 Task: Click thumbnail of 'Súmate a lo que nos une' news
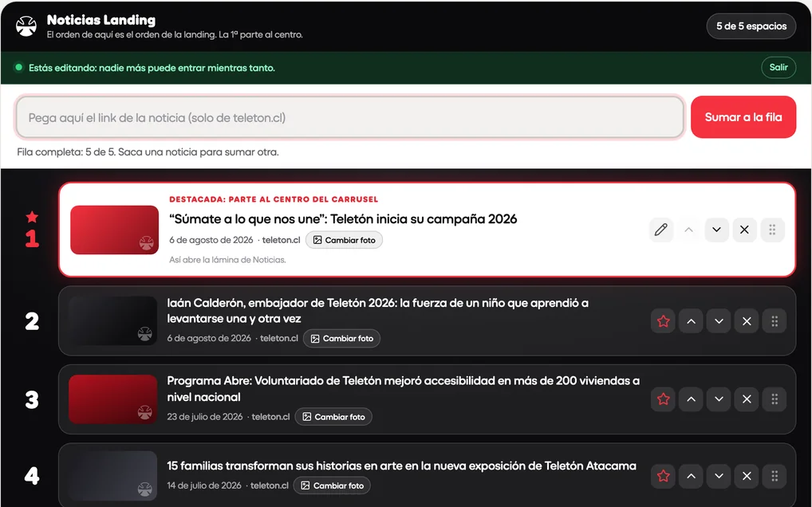point(114,230)
